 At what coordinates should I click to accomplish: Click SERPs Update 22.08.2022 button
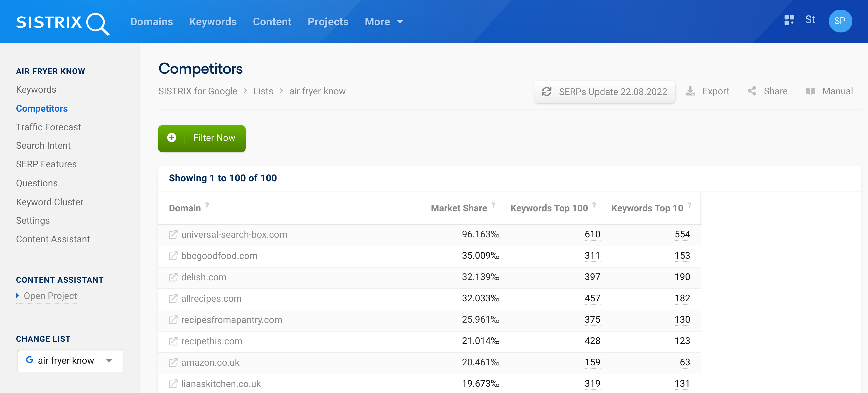[605, 92]
